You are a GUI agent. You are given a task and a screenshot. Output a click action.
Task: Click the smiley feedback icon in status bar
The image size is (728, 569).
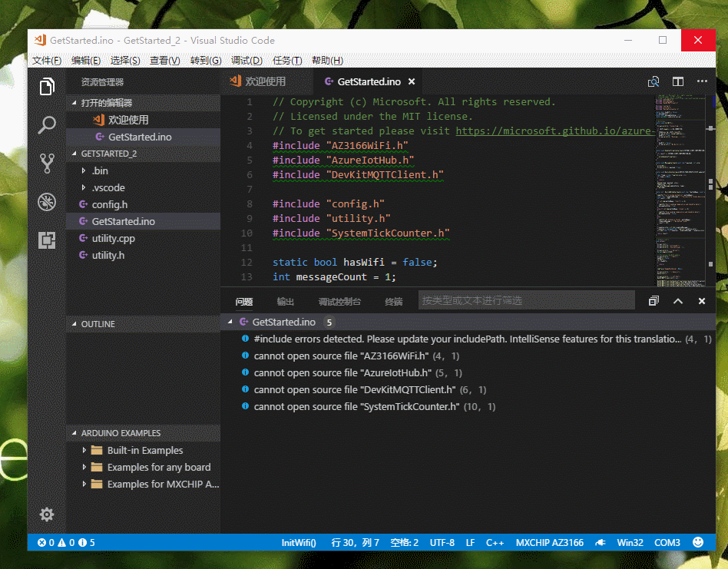(698, 542)
